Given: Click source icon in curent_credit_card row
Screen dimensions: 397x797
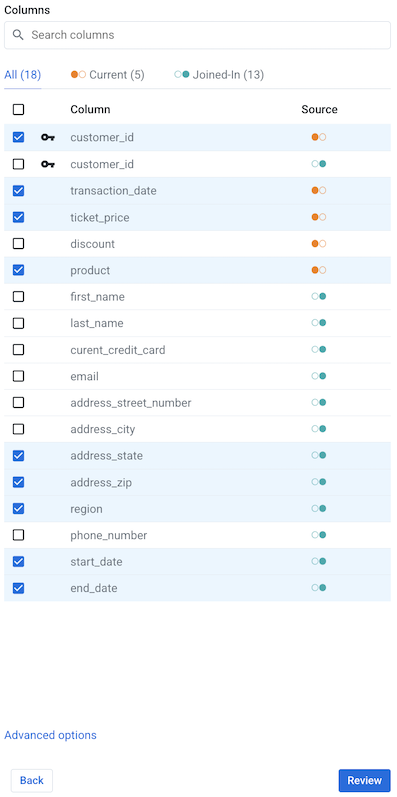Looking at the screenshot, I should tap(319, 349).
